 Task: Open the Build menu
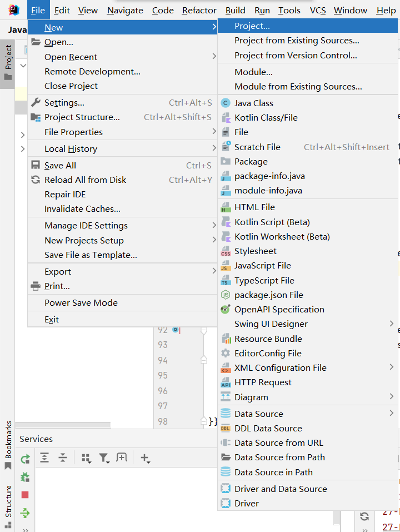(x=235, y=11)
